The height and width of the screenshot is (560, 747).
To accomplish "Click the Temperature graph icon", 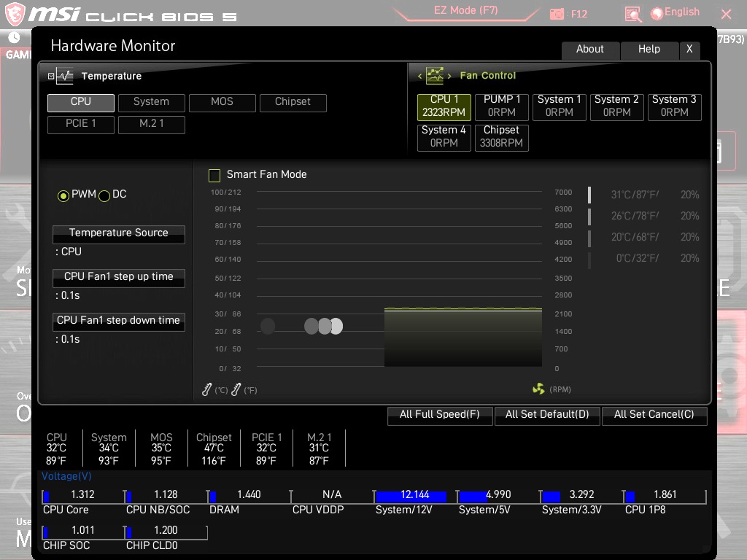I will click(65, 76).
